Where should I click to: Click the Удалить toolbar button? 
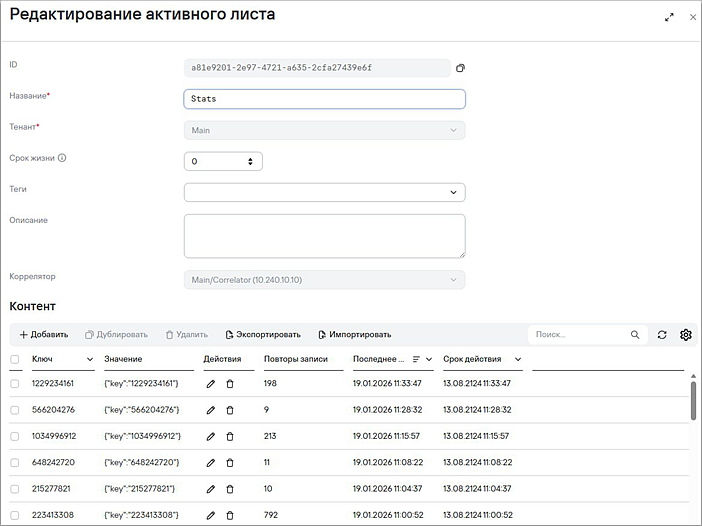coord(187,335)
